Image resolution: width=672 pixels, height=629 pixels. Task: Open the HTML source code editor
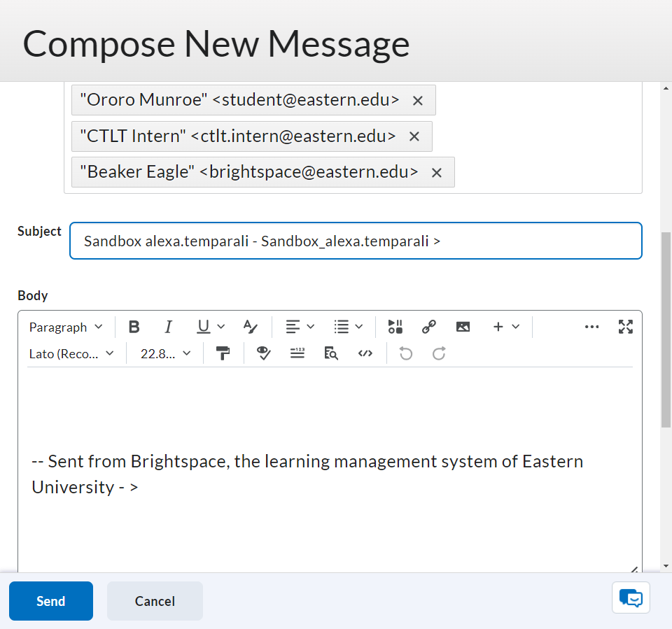[x=365, y=354]
